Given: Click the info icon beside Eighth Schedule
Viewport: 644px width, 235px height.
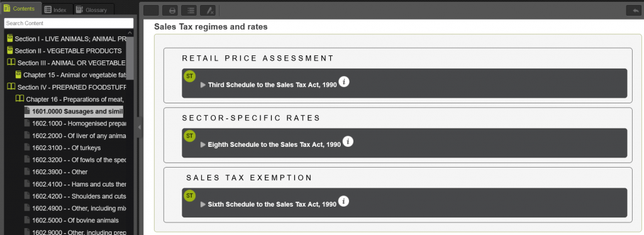Looking at the screenshot, I should pos(348,142).
